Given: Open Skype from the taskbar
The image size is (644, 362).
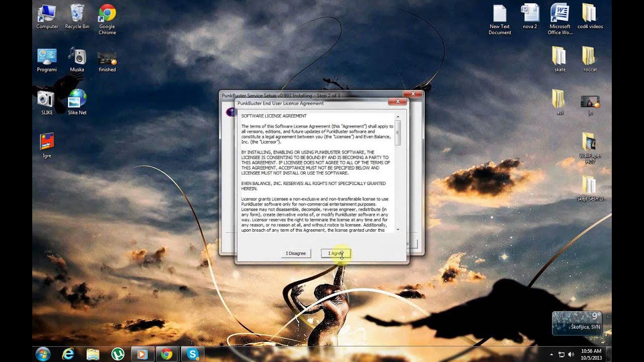Looking at the screenshot, I should tap(193, 354).
